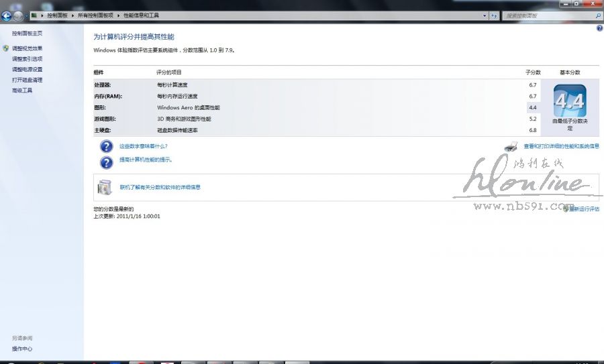Click the question mark icon beside 提高计算机性能的提示
This screenshot has width=604, height=364.
click(106, 162)
